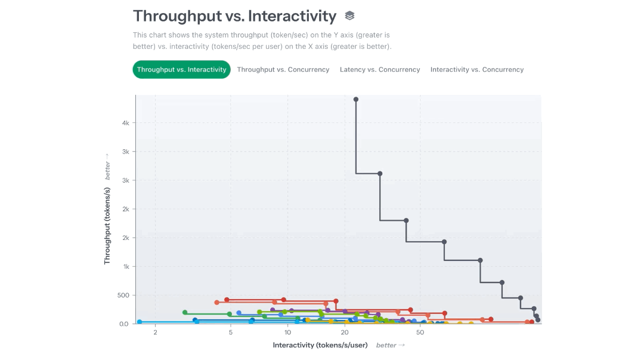The height and width of the screenshot is (363, 644).
Task: Click the "better →" label on the X axis
Action: pyautogui.click(x=390, y=345)
